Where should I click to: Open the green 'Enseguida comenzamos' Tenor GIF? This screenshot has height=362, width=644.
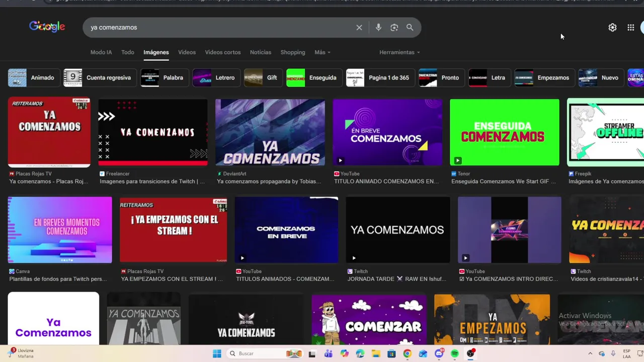[505, 132]
